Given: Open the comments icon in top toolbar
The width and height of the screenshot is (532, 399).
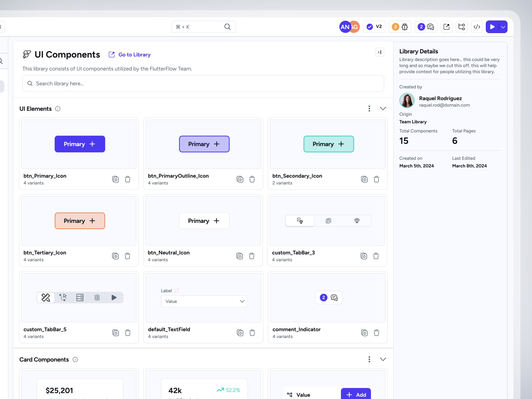Looking at the screenshot, I should pos(426,27).
